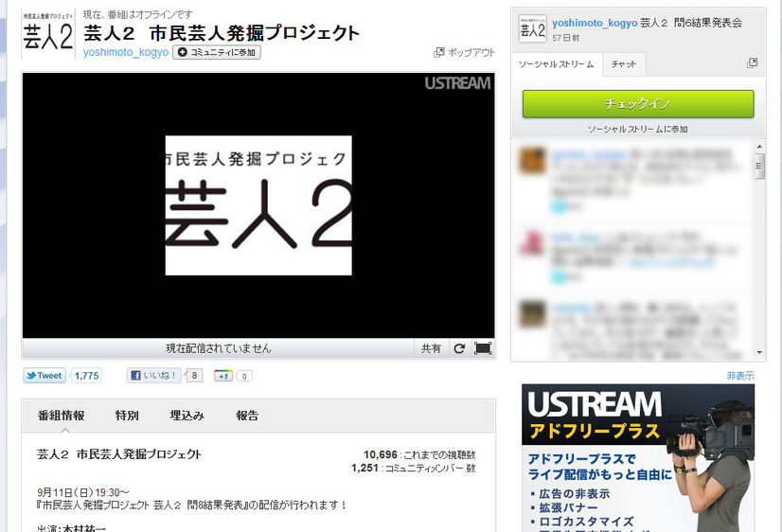Click the USTREAM logo in the player
The width and height of the screenshot is (782, 532).
(x=457, y=83)
